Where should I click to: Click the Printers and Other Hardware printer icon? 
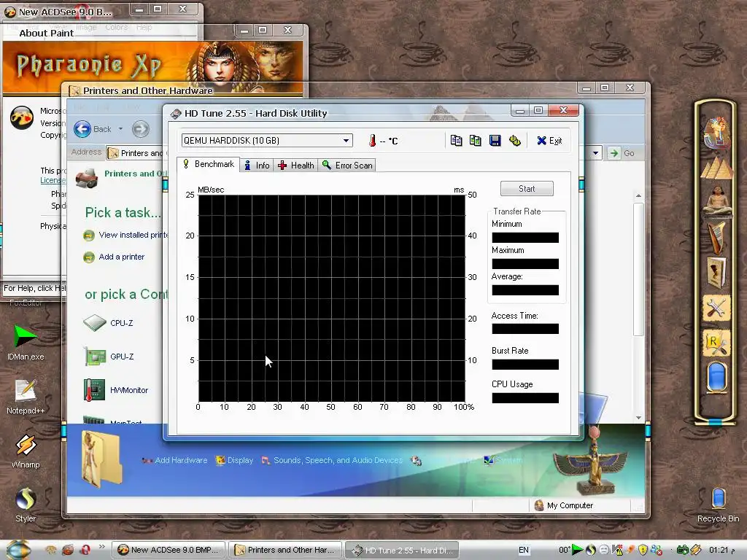[87, 178]
